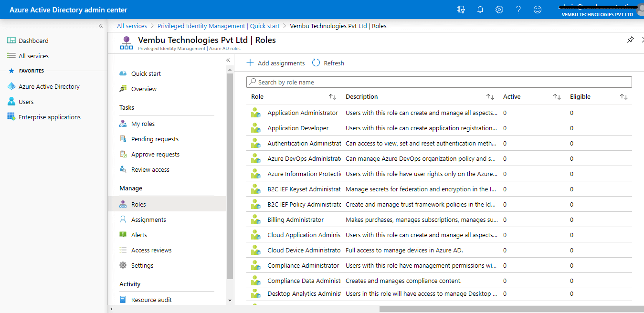Image resolution: width=644 pixels, height=313 pixels.
Task: Click Privileged Identity Management breadcrumb link
Action: [219, 26]
